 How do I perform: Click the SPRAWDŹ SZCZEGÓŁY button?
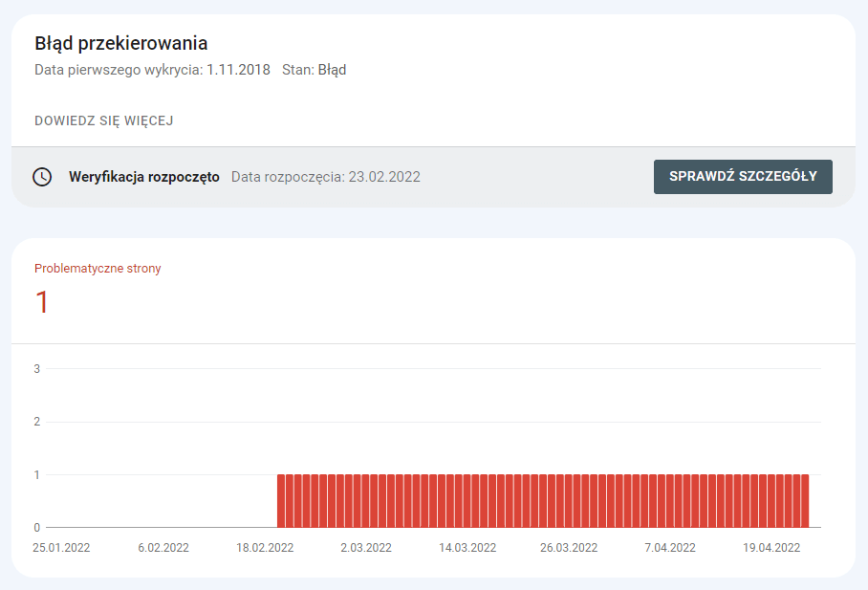pyautogui.click(x=744, y=176)
